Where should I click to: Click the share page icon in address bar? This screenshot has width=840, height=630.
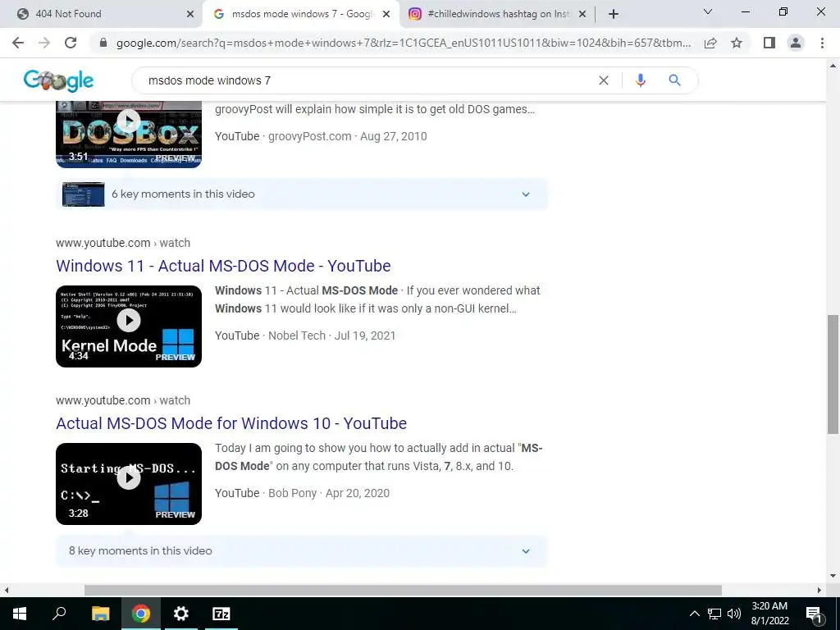(710, 43)
